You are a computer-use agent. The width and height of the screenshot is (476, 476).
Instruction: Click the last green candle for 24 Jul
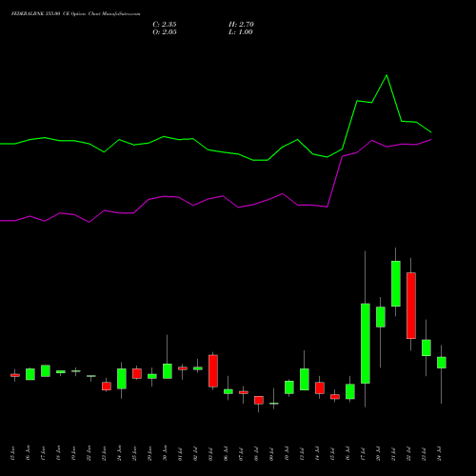coord(442,363)
